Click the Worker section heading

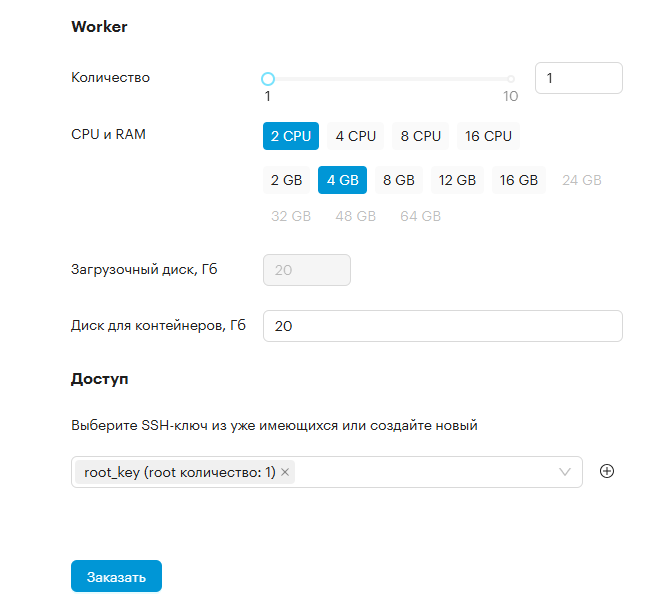[99, 27]
